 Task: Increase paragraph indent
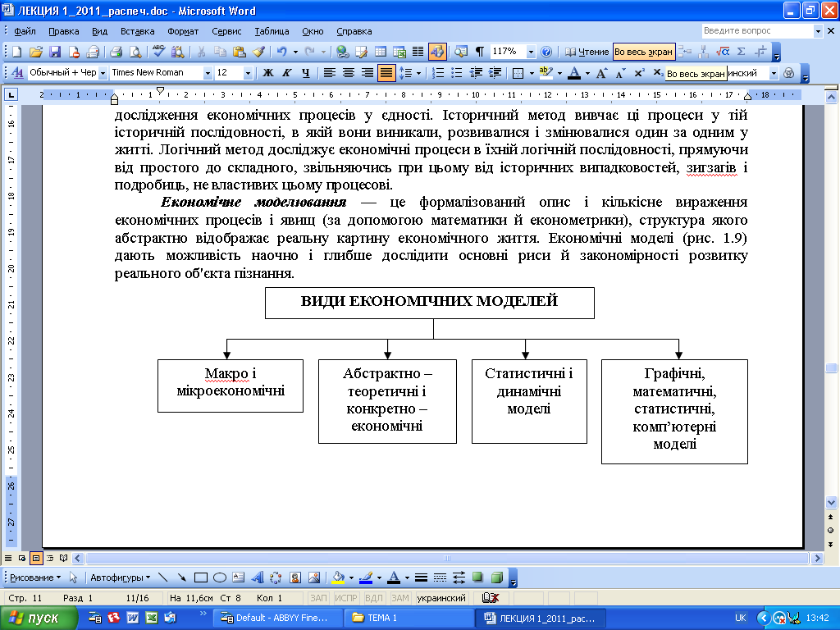coord(495,73)
